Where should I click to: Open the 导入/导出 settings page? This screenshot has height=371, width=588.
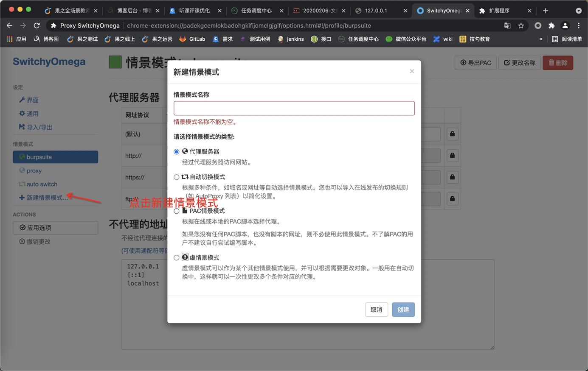pyautogui.click(x=36, y=127)
